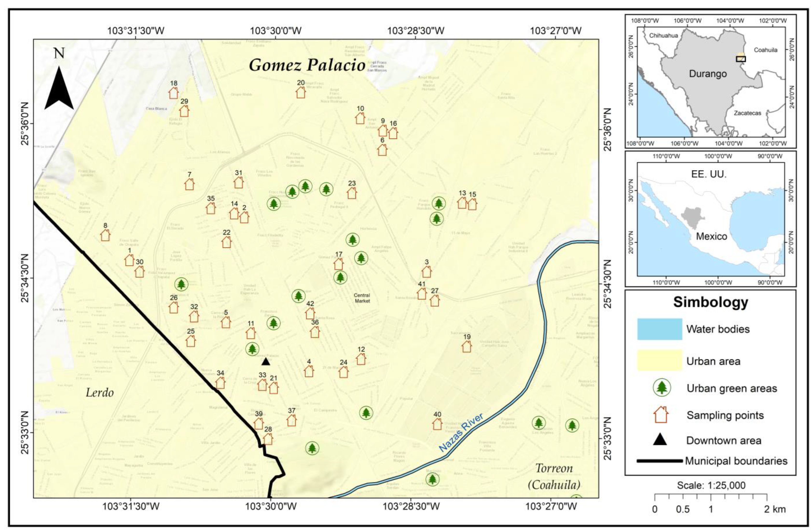Click the sampling point house icon numbered 18
This screenshot has width=812, height=532.
click(173, 93)
